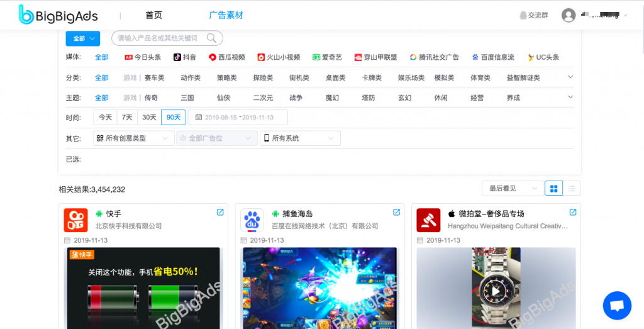
Task: Choose the 赛车类 category
Action: 155,77
